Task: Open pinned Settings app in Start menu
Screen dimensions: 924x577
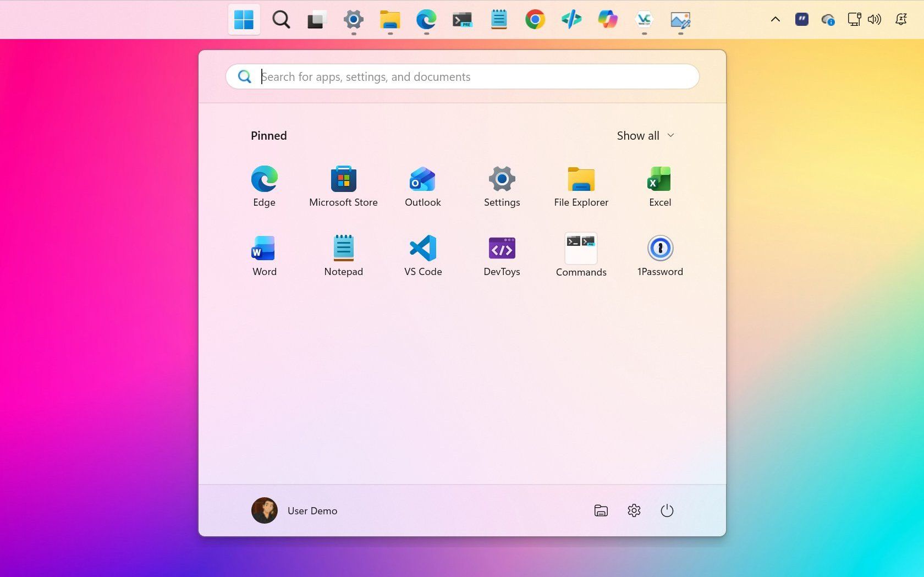Action: click(502, 187)
